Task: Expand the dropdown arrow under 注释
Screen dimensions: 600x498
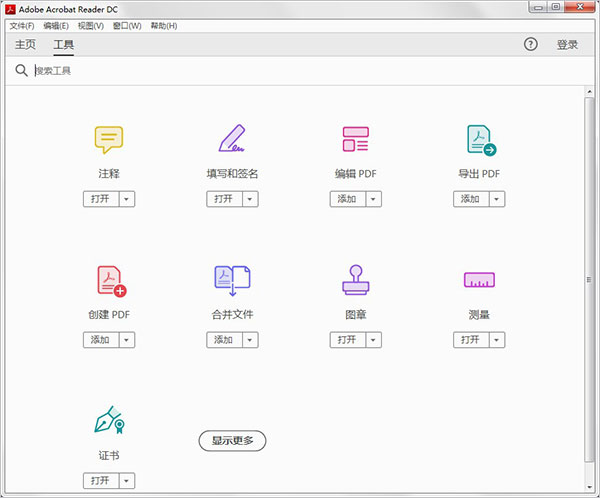Action: (x=127, y=199)
